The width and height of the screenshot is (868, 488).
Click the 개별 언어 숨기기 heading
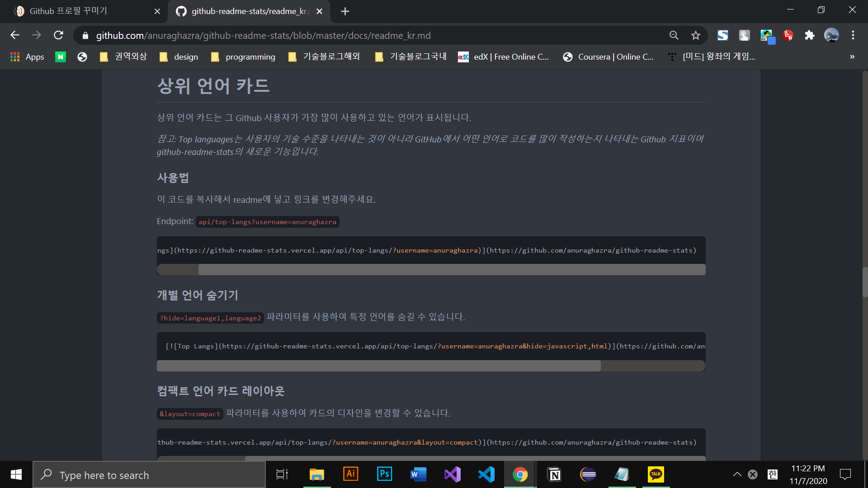(x=198, y=295)
